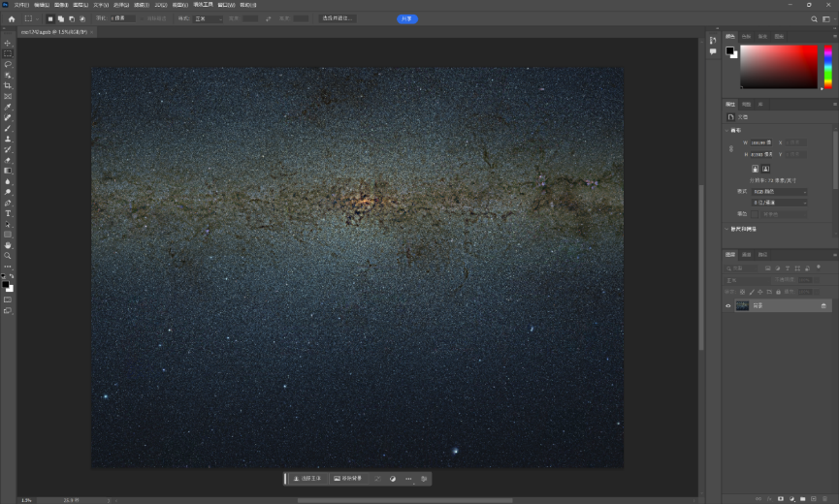839x504 pixels.
Task: Select the Zoom tool in toolbar
Action: 8,256
